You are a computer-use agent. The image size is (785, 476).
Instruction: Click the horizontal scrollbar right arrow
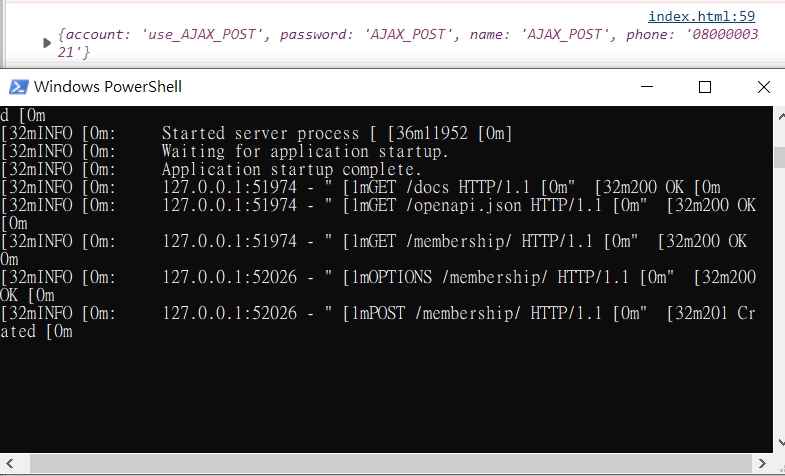point(762,463)
